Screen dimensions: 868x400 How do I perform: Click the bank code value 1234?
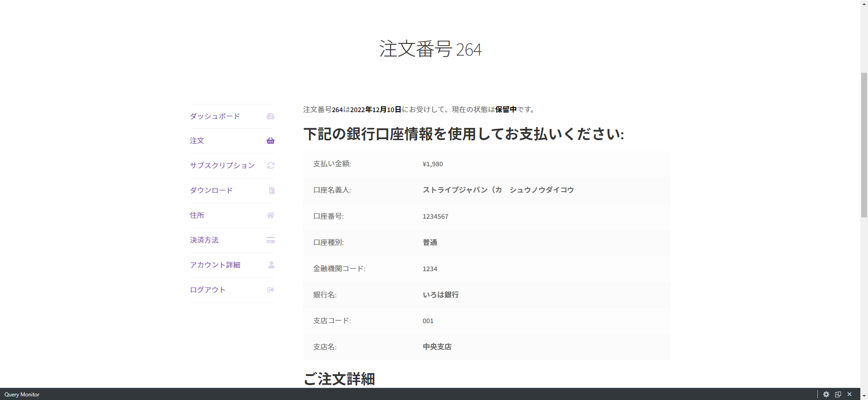point(430,269)
